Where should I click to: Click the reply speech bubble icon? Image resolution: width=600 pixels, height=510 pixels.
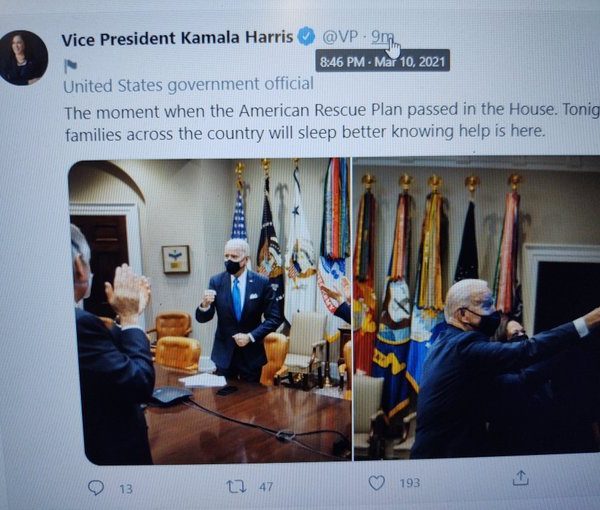point(96,487)
